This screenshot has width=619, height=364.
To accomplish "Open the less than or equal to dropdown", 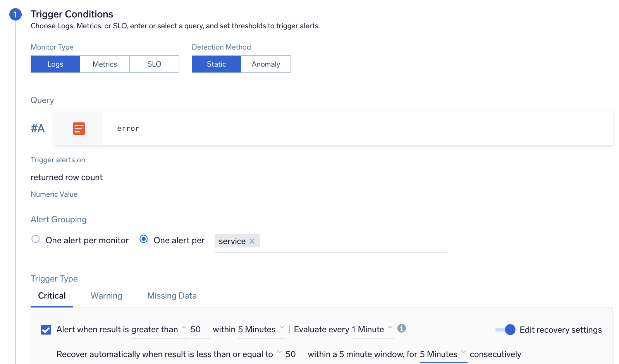I will click(x=239, y=354).
